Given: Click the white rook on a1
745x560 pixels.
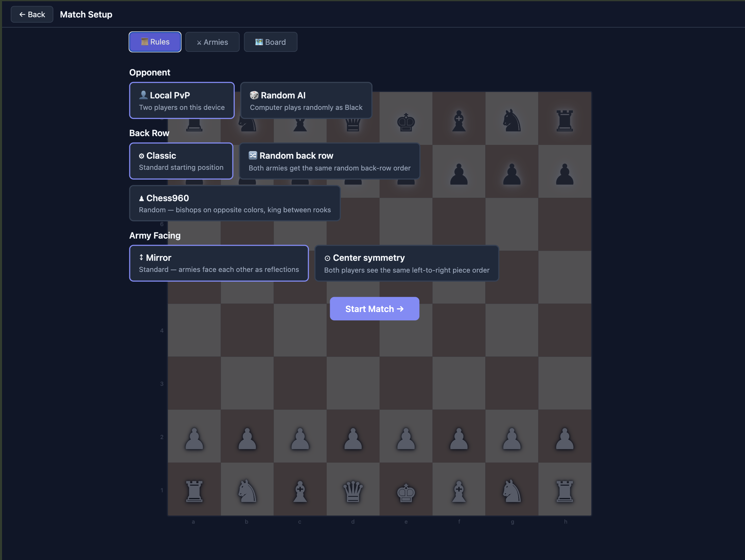Looking at the screenshot, I should pos(194,491).
